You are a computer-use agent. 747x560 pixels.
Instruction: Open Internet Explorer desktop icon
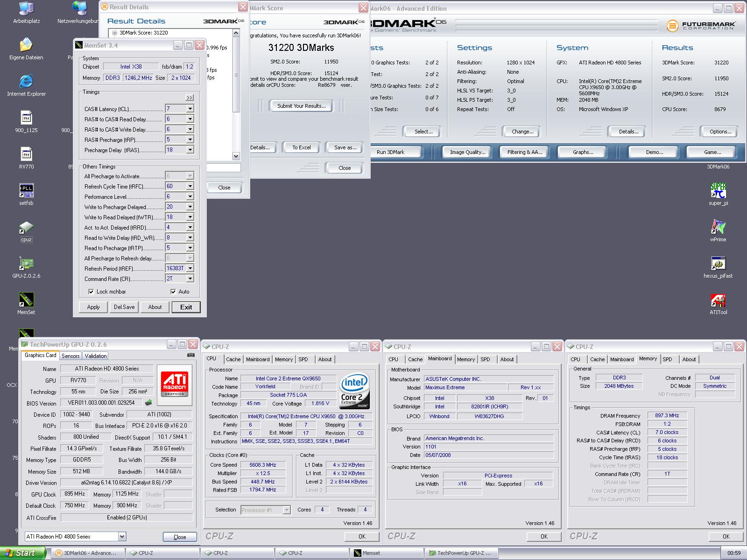pyautogui.click(x=26, y=82)
